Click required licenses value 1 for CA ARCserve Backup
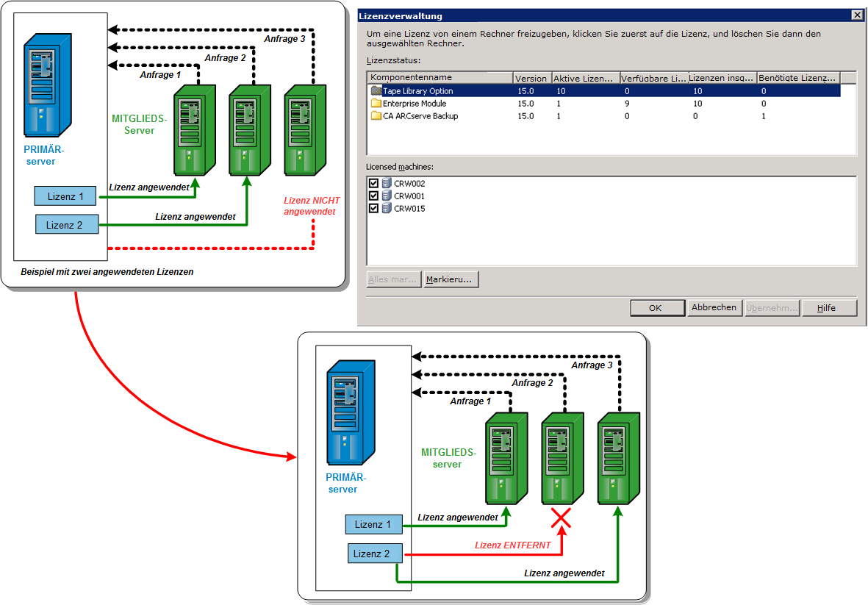868x605 pixels. click(764, 116)
